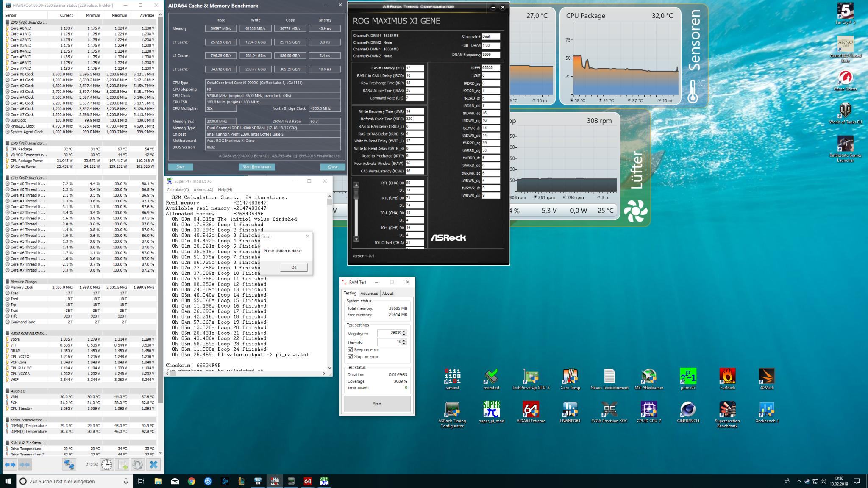Click Megabytes input field in RAM Test
Image resolution: width=868 pixels, height=488 pixels.
click(389, 333)
